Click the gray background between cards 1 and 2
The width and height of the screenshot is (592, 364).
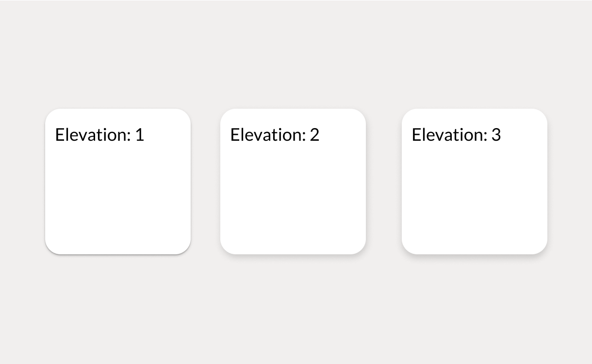point(205,182)
